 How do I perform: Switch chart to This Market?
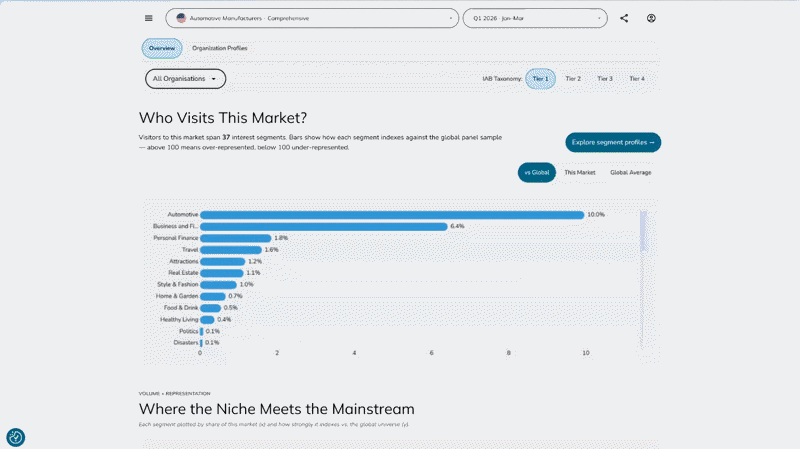pyautogui.click(x=580, y=172)
